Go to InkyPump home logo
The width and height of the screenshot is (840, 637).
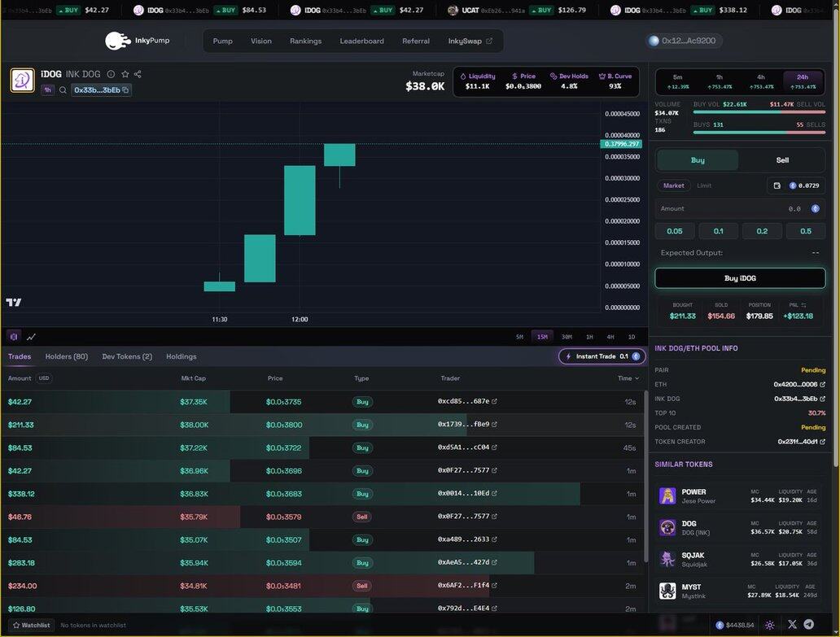[x=137, y=41]
